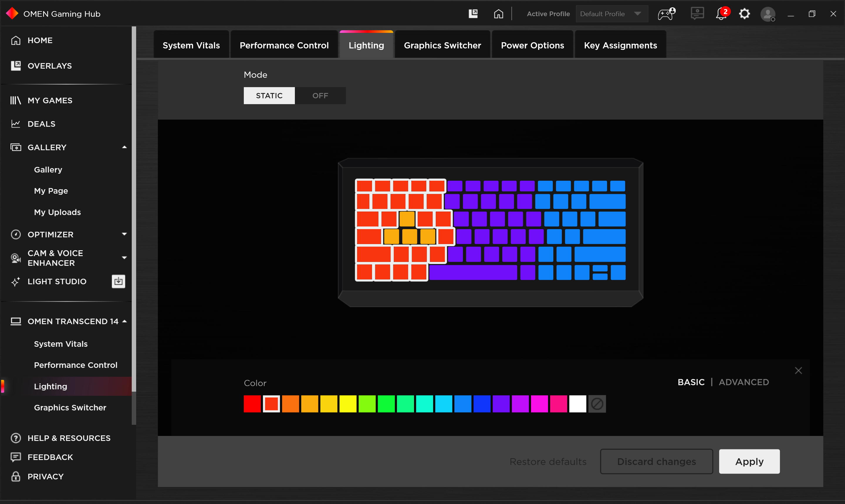Switch color picker to ADVANCED
This screenshot has height=504, width=845.
(x=743, y=382)
